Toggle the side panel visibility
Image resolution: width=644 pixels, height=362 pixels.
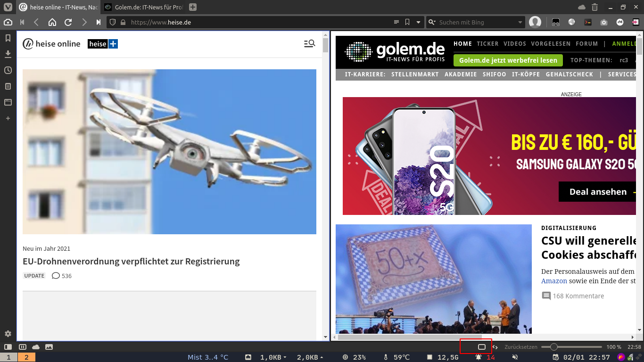pyautogui.click(x=8, y=347)
